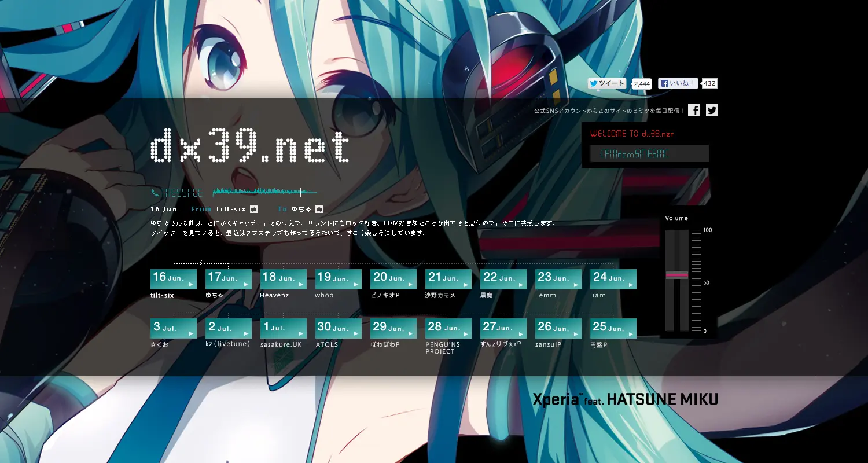Play the 24 Jun. liam message
868x463 pixels.
[x=613, y=279]
